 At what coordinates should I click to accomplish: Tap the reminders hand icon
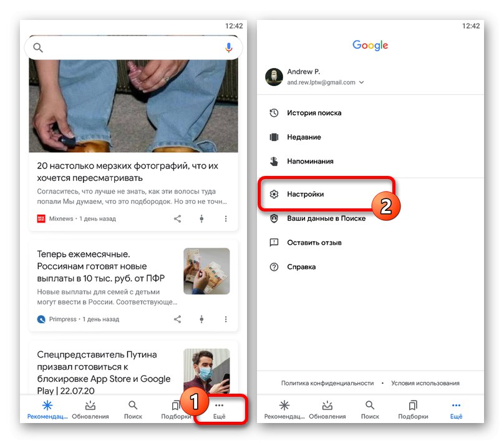[274, 162]
